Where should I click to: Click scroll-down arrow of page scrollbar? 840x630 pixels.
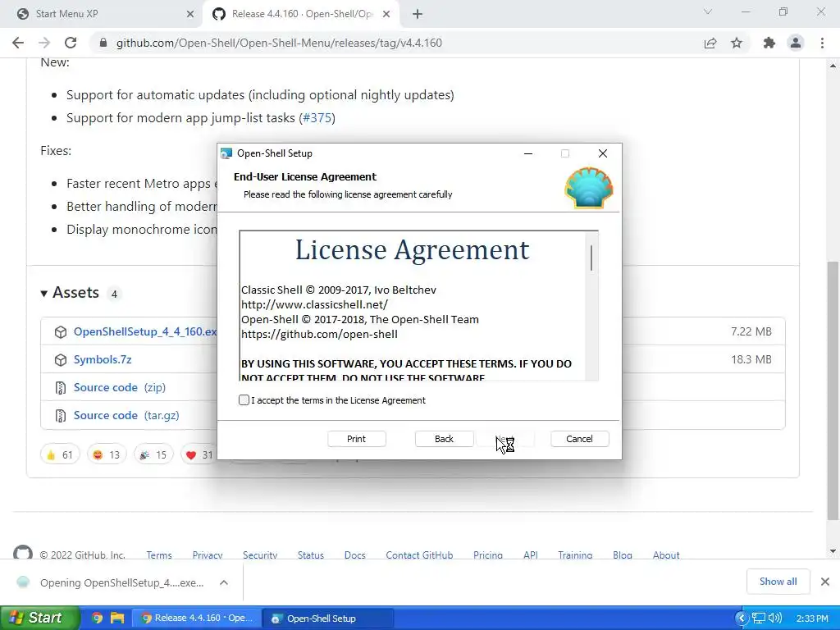click(x=833, y=551)
